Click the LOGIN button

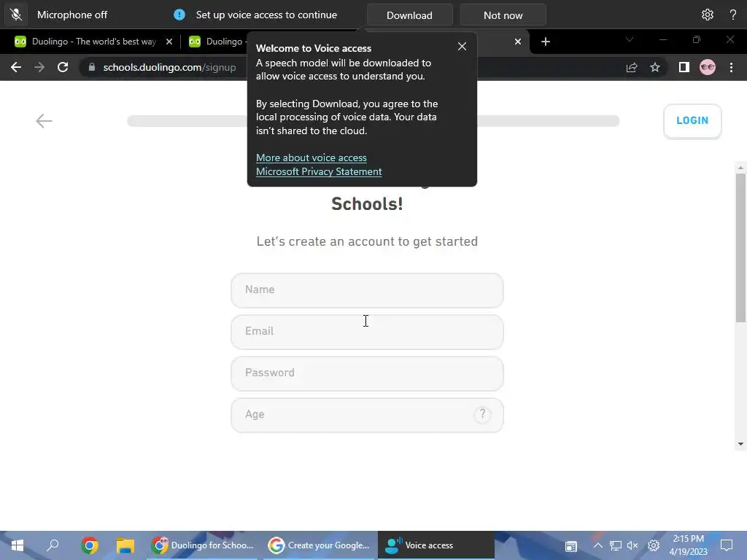tap(692, 120)
